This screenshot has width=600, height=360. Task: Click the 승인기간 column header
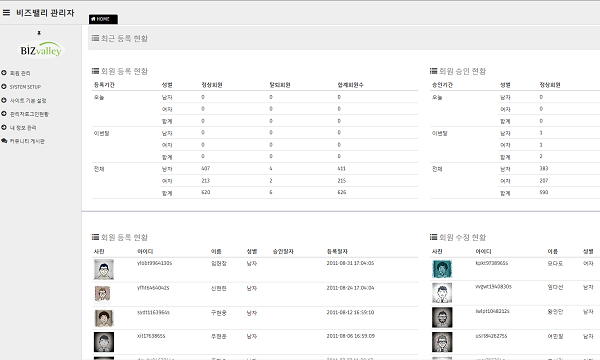click(x=442, y=85)
